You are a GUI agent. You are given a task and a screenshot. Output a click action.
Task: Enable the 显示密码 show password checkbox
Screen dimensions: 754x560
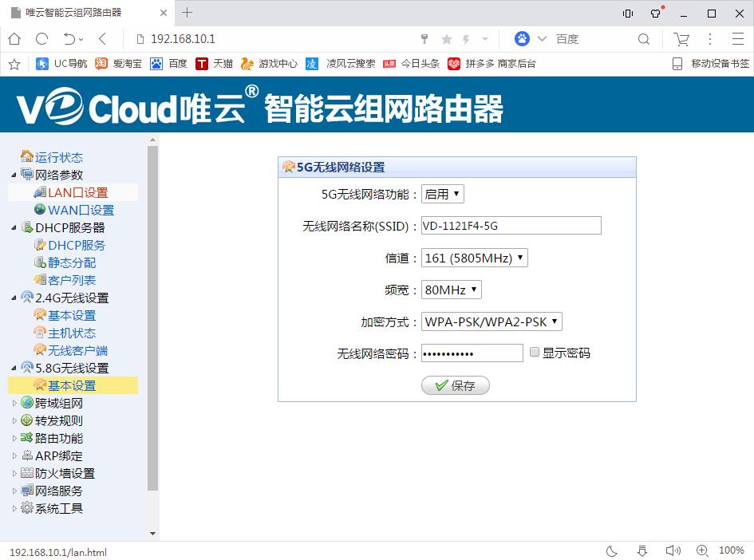[534, 353]
